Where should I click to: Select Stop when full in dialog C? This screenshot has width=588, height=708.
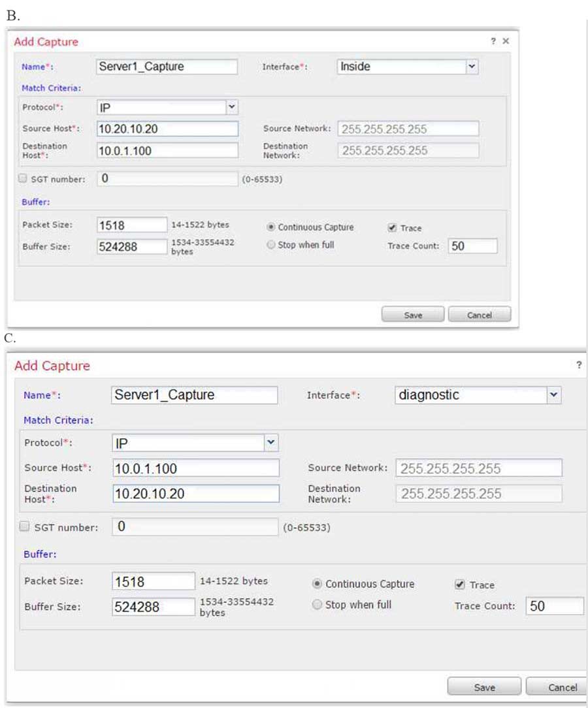coord(318,605)
